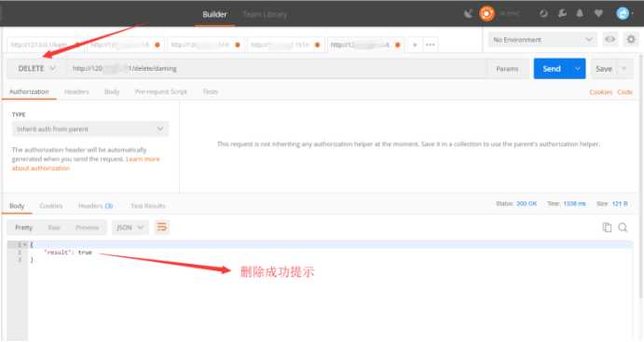The height and width of the screenshot is (342, 644).
Task: Open the DELETE method dropdown
Action: (x=36, y=69)
